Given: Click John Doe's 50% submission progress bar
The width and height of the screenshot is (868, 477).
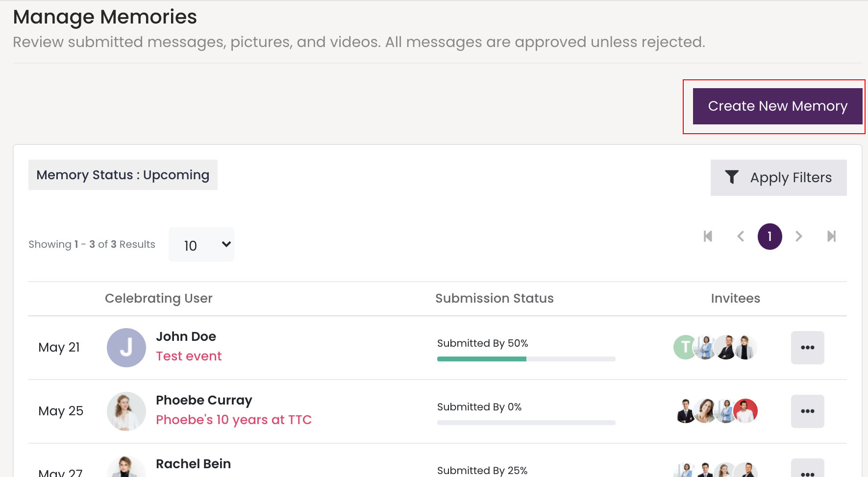Looking at the screenshot, I should [x=526, y=359].
